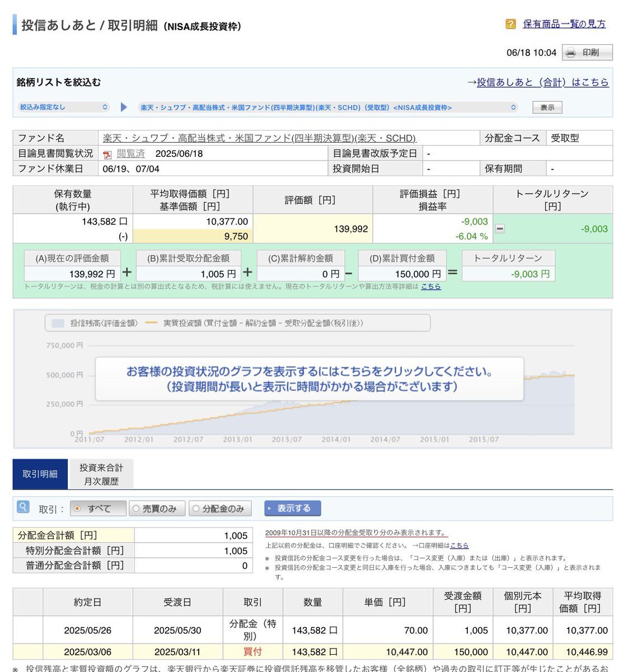This screenshot has height=672, width=624.
Task: Click the 特別分配金合計額 [円] label
Action: (x=73, y=550)
